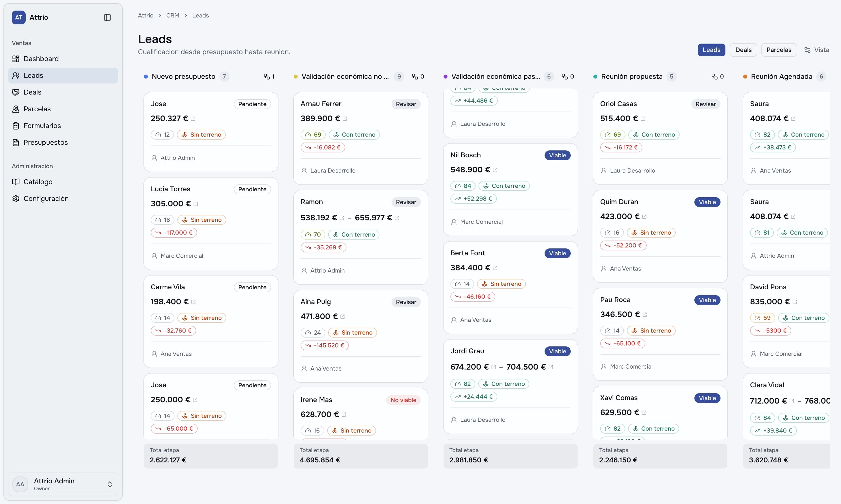The height and width of the screenshot is (504, 841).
Task: Click the linked items counter in Reunión propuesta
Action: (x=718, y=76)
